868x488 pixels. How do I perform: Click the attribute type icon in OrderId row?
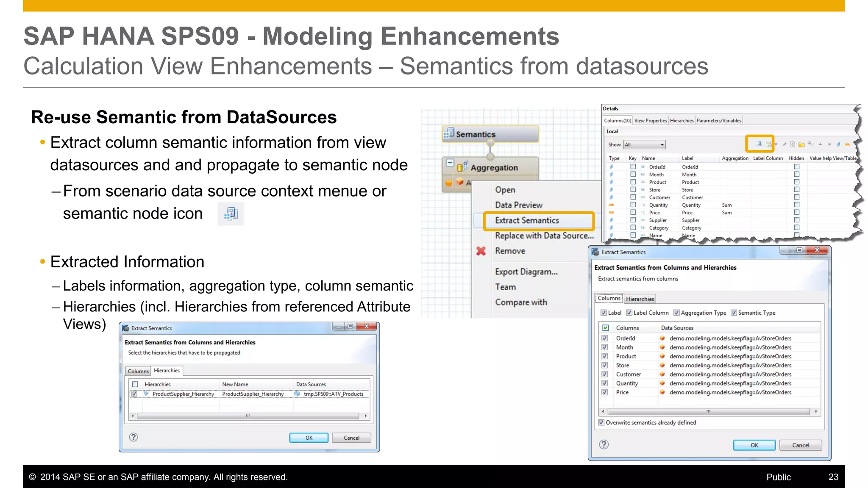click(x=611, y=167)
